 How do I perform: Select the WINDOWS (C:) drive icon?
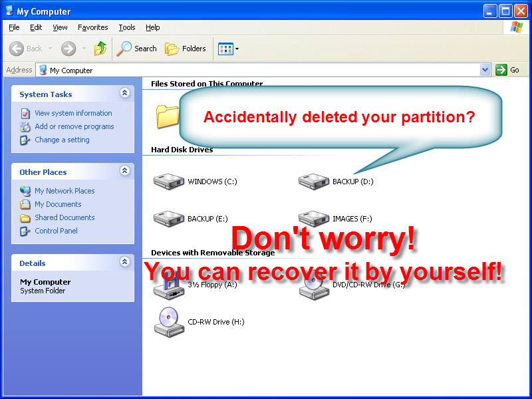pos(169,182)
